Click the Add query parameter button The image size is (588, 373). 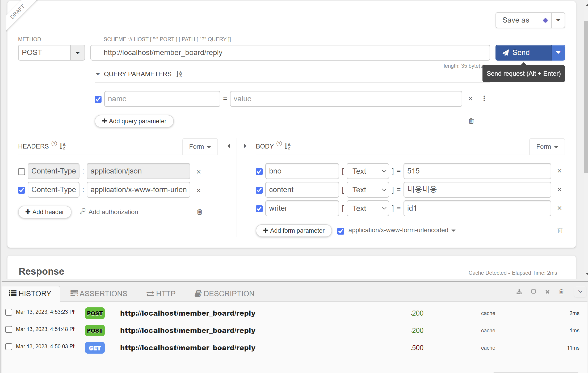click(x=134, y=121)
